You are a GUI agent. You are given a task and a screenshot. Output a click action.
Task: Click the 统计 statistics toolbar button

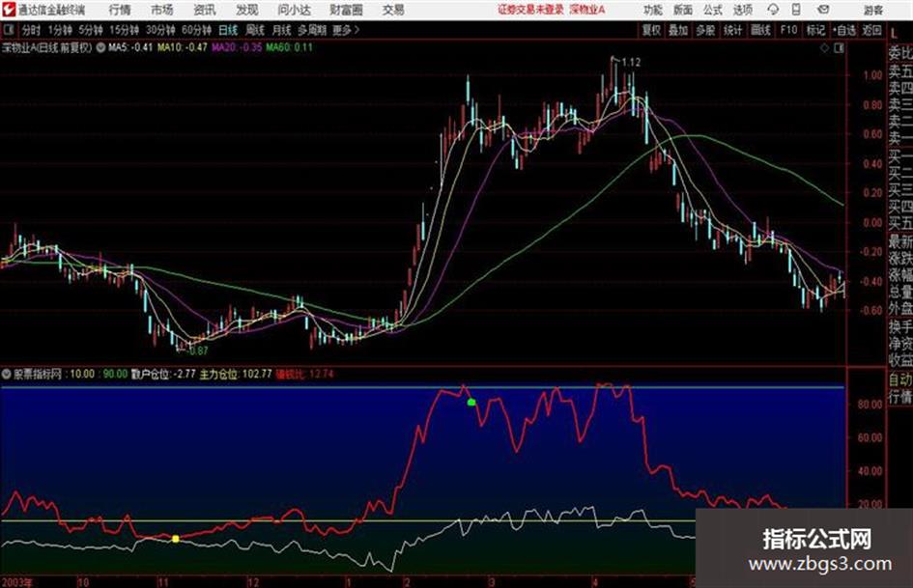click(x=732, y=30)
